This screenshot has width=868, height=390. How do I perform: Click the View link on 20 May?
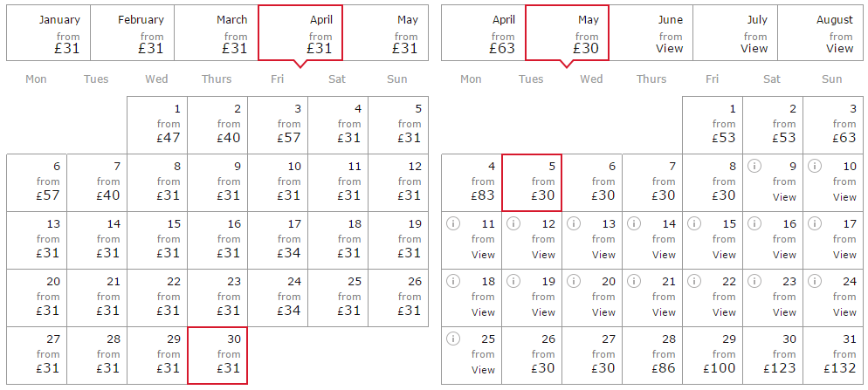tap(603, 312)
